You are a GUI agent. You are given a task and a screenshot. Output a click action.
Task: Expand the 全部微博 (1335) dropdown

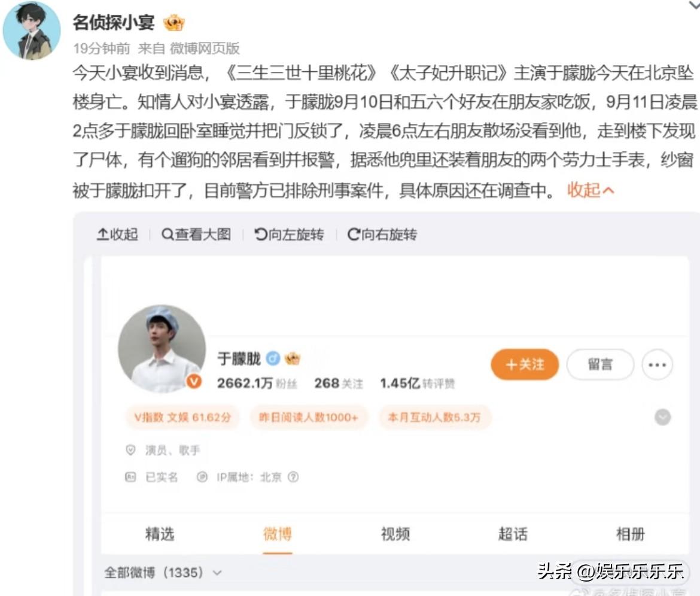pyautogui.click(x=163, y=572)
